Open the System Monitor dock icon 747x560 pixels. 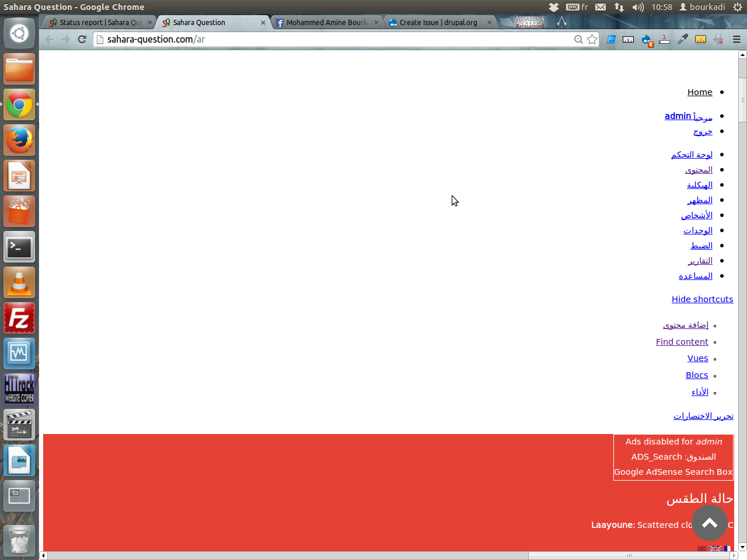click(x=19, y=353)
